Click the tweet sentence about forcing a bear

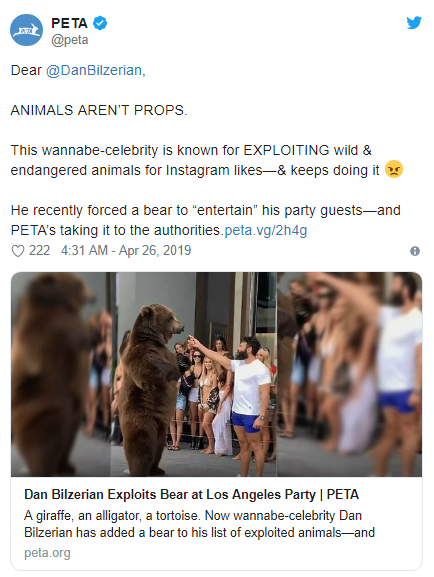(205, 220)
